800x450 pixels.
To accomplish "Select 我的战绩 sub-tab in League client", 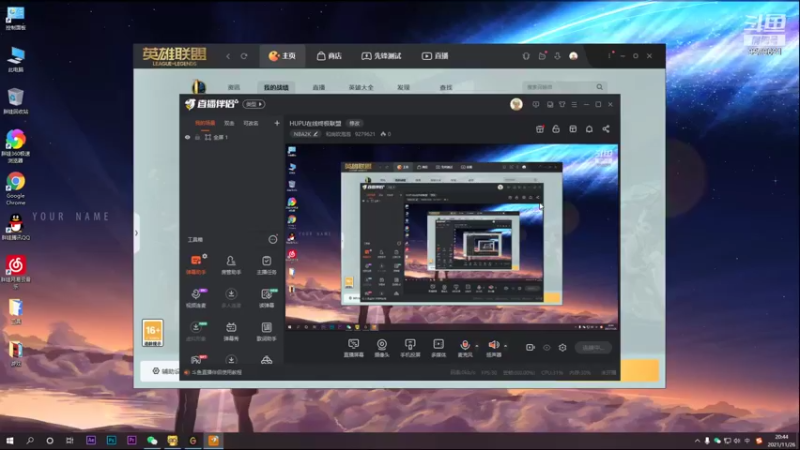I will pos(276,87).
